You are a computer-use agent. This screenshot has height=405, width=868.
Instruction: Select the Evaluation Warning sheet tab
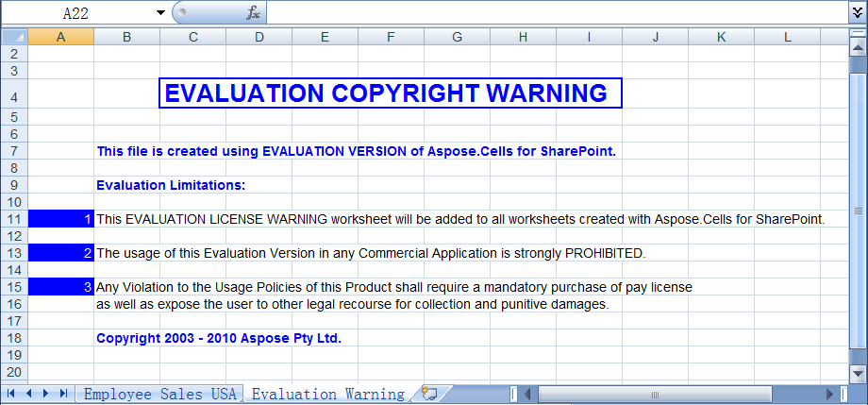327,394
